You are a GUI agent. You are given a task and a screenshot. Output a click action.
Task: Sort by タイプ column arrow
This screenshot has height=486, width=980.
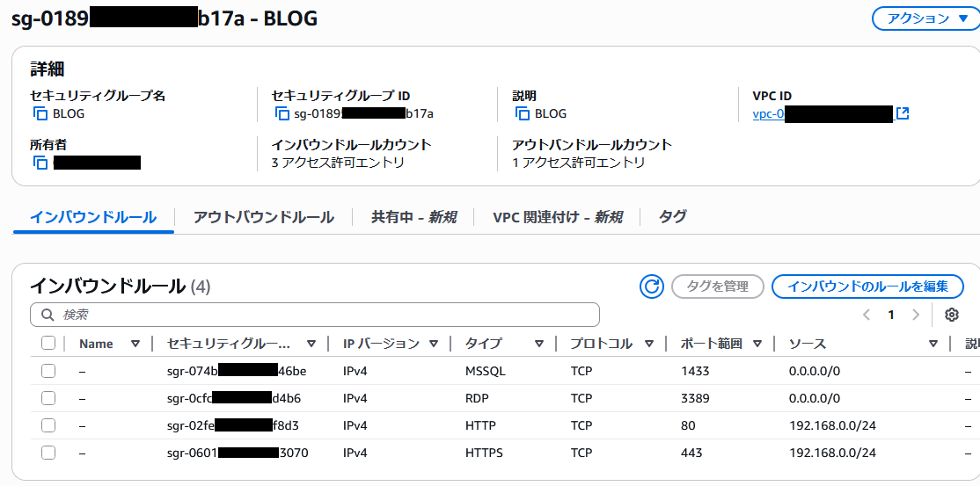(x=538, y=344)
